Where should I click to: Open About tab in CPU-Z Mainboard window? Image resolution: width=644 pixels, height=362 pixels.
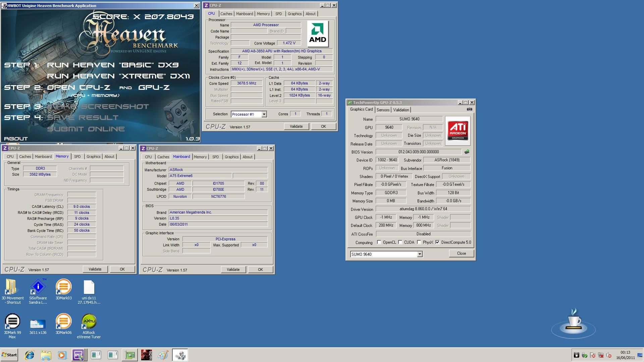[x=248, y=157]
